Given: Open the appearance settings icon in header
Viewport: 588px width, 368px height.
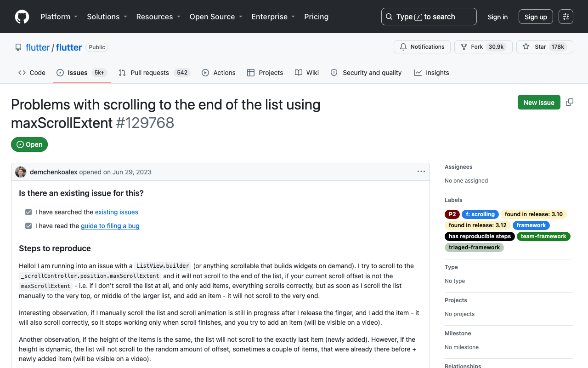Looking at the screenshot, I should (566, 17).
